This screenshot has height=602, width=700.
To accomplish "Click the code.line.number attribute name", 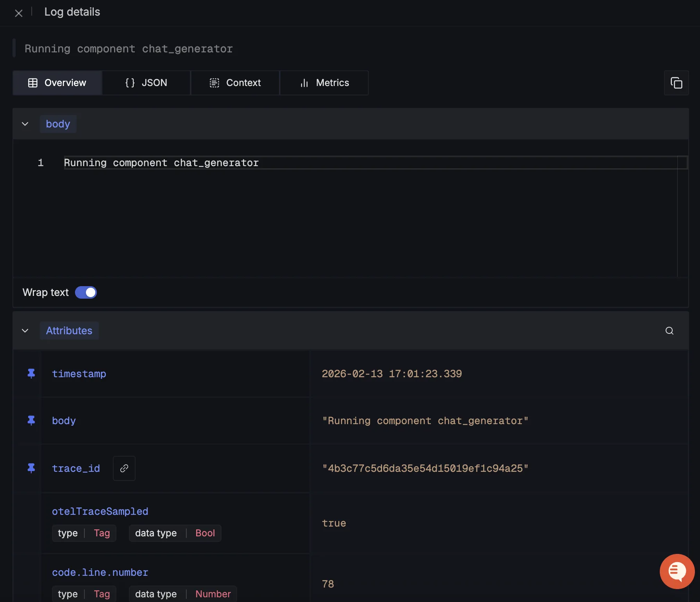I will coord(100,572).
